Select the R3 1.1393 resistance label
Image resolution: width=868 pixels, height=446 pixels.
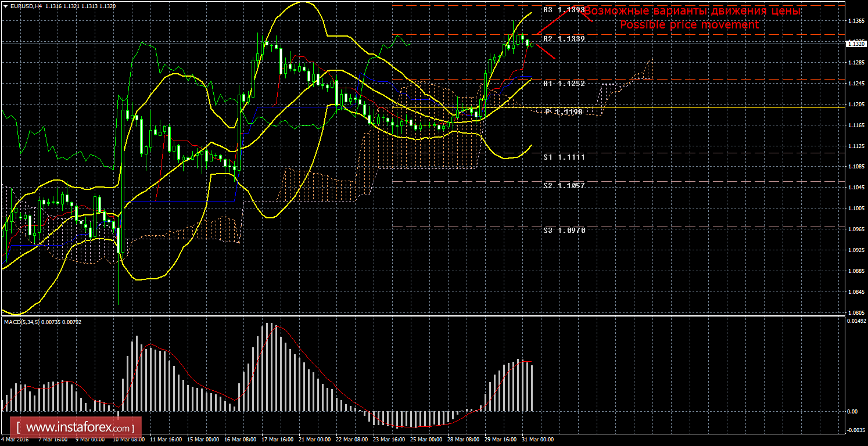pos(564,10)
